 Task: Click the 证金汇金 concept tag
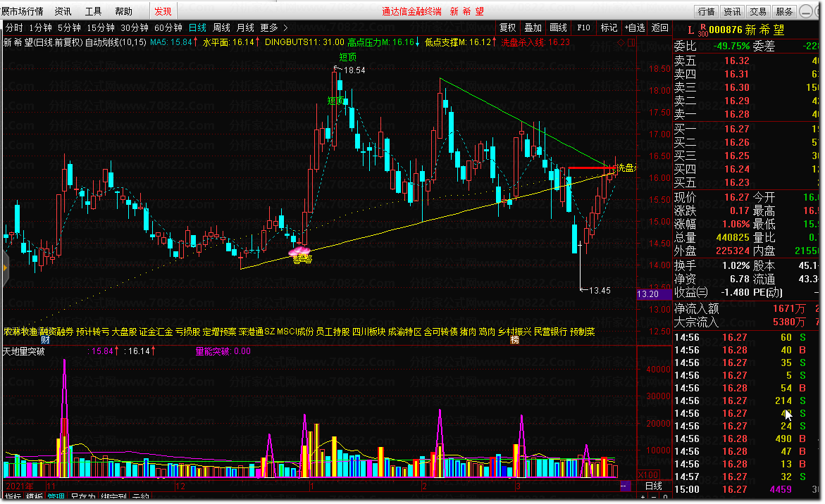(156, 332)
